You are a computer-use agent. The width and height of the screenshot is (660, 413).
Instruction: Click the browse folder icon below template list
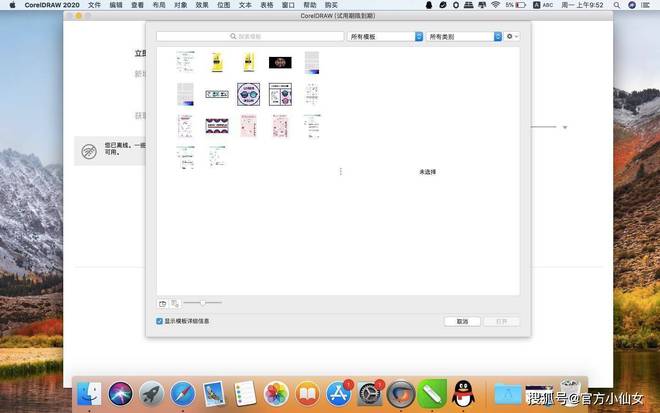point(162,303)
